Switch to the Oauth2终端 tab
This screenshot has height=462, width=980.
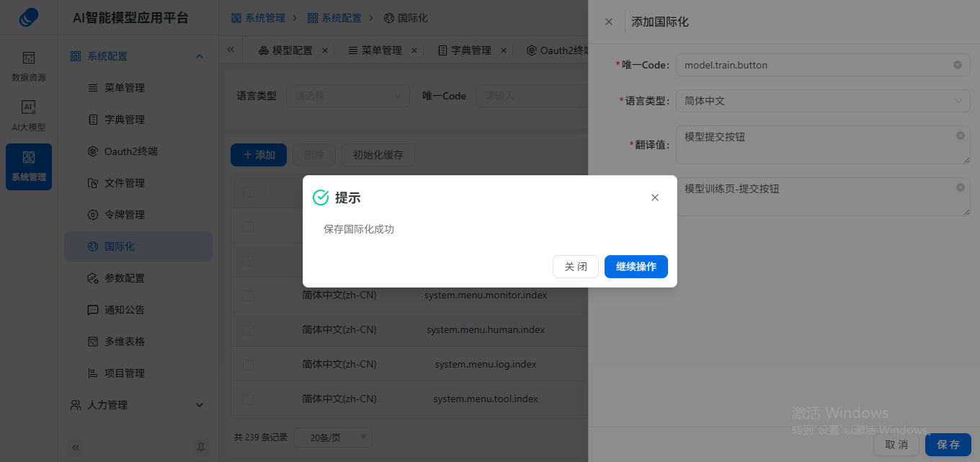[558, 50]
